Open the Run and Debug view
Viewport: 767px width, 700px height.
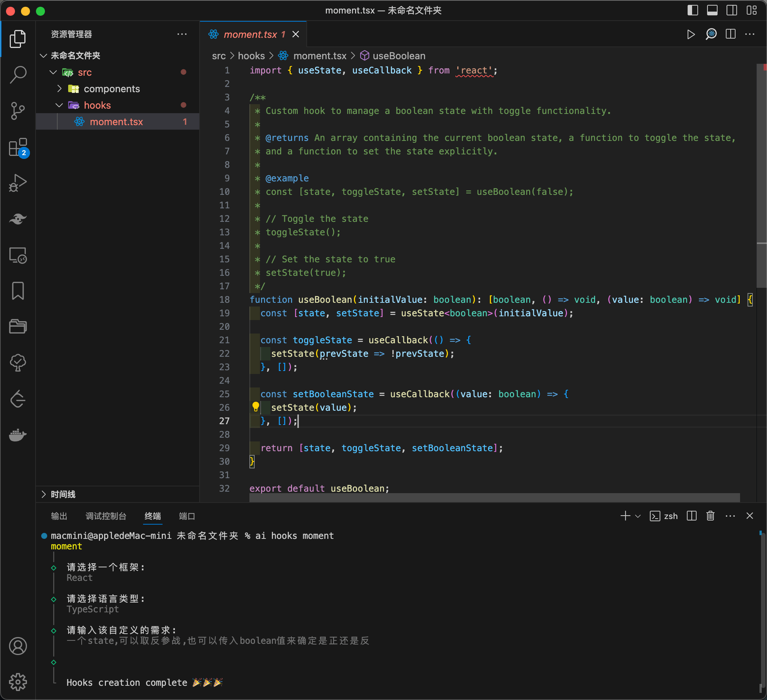click(x=18, y=183)
